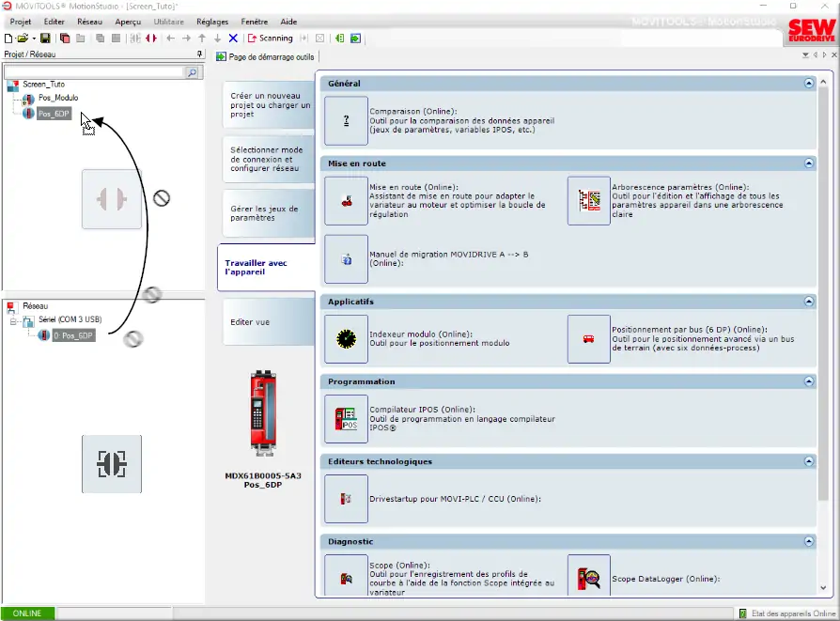This screenshot has height=621, width=840.
Task: Launch the Comparaison (Online) tool icon
Action: pos(346,120)
